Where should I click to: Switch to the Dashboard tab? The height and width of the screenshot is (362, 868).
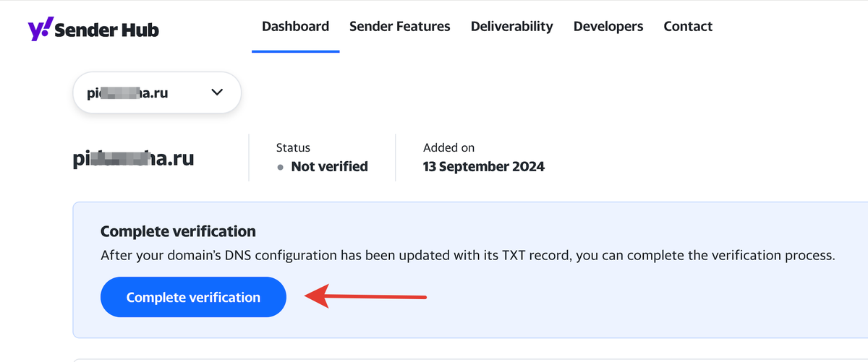[x=295, y=27]
